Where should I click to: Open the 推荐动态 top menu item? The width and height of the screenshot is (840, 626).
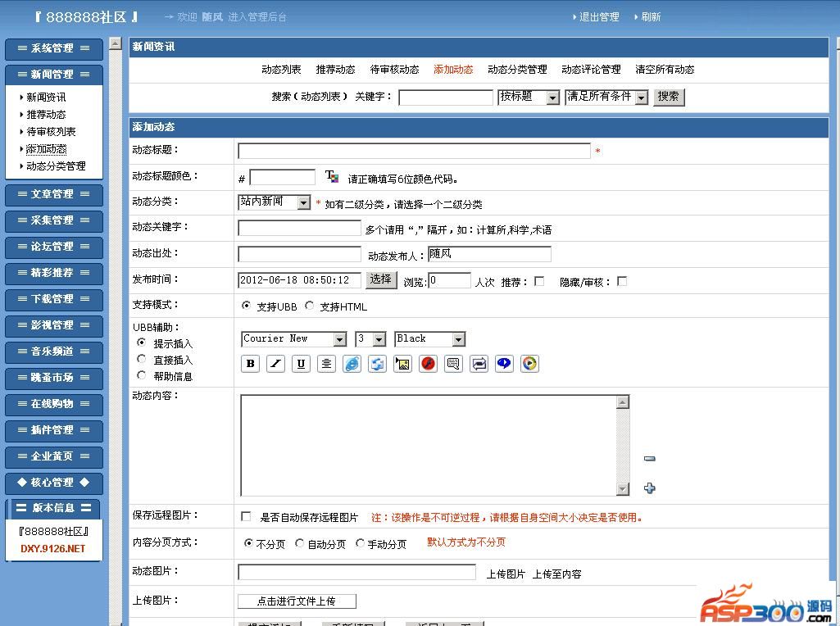pyautogui.click(x=335, y=70)
